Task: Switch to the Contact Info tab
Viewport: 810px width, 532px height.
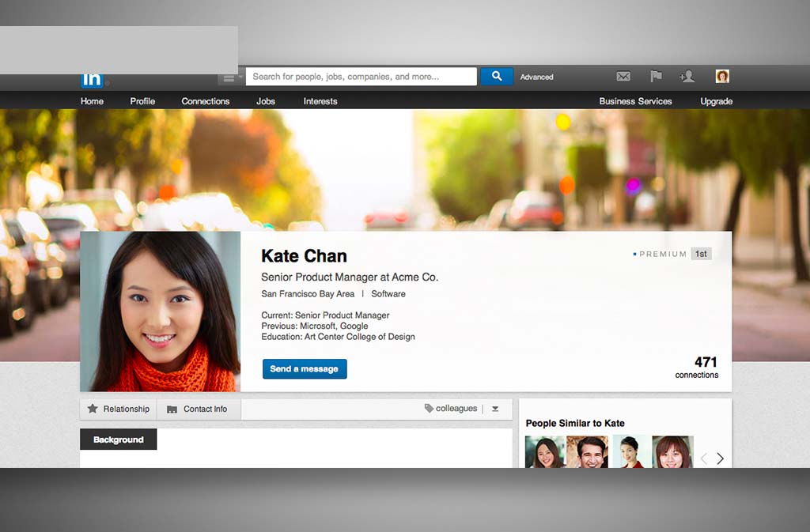Action: click(198, 409)
